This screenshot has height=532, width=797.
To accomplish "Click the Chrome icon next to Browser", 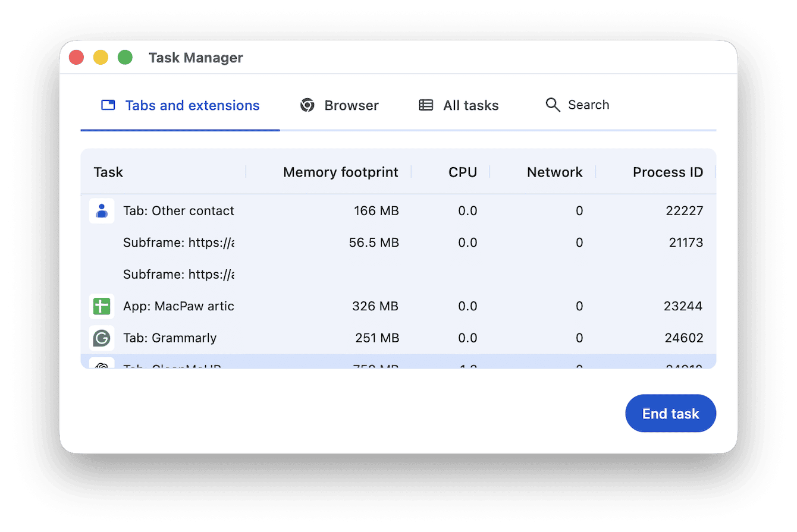I will [x=307, y=105].
